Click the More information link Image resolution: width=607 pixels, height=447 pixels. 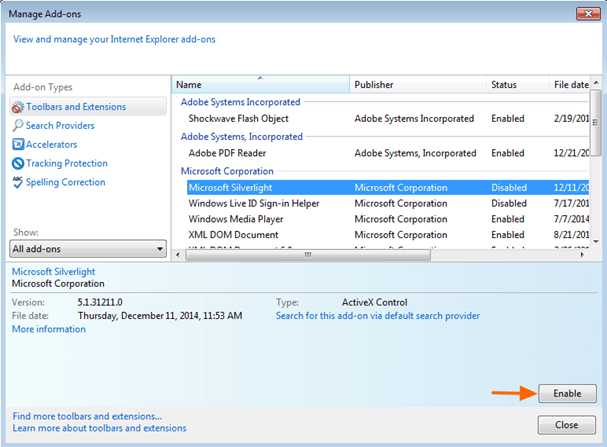click(x=49, y=329)
